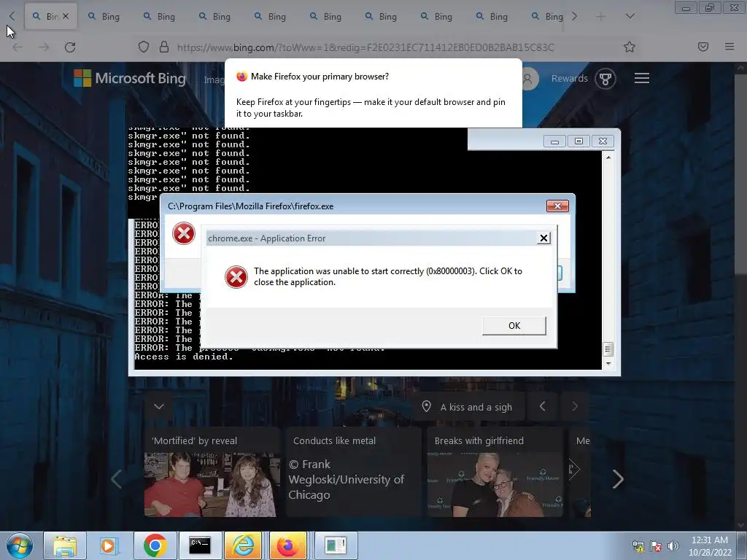Switch to the third Bing tab
Image resolution: width=747 pixels, height=560 pixels.
pyautogui.click(x=160, y=17)
